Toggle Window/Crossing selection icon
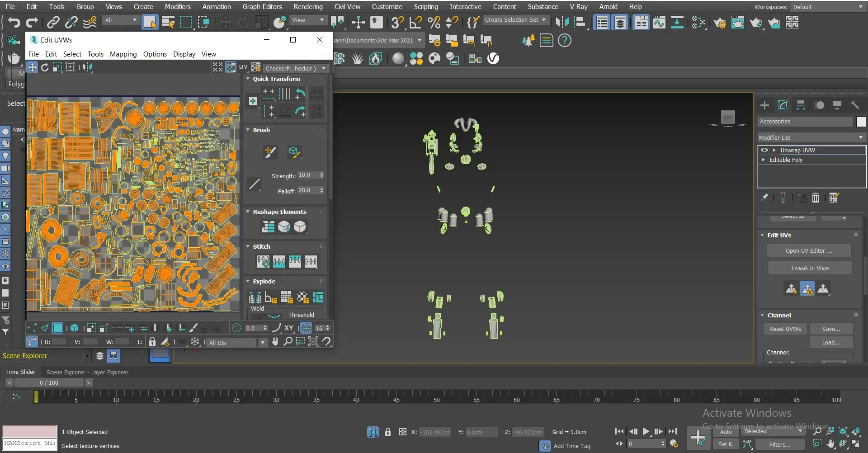The width and height of the screenshot is (868, 453). pos(203,22)
